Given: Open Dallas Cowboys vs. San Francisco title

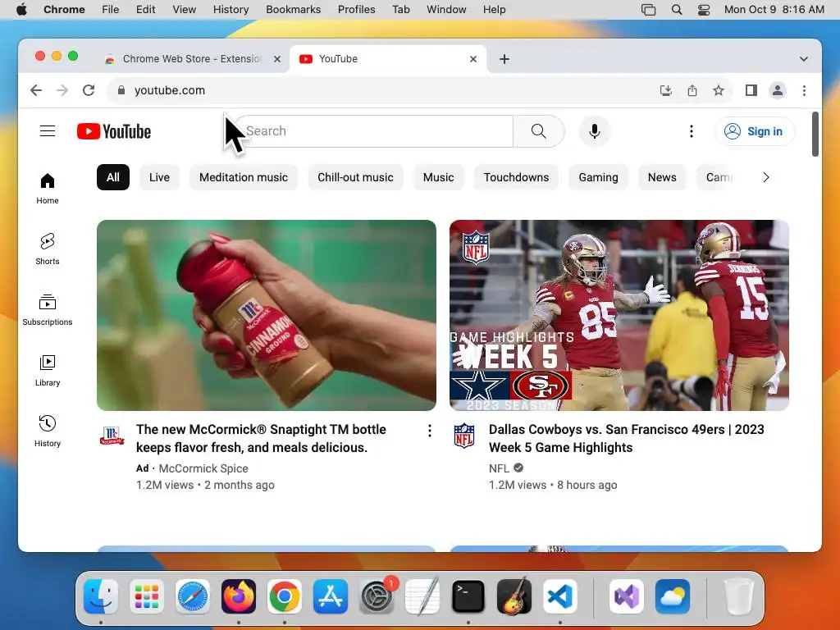Looking at the screenshot, I should 626,438.
